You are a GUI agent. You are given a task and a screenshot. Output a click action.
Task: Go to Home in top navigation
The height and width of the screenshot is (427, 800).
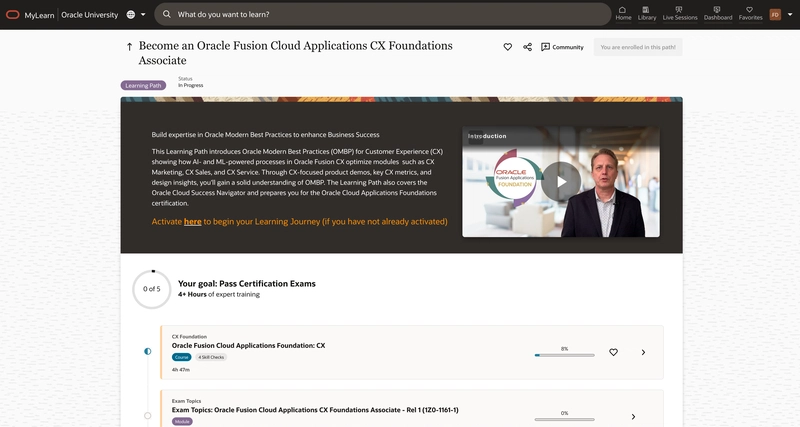tap(623, 14)
